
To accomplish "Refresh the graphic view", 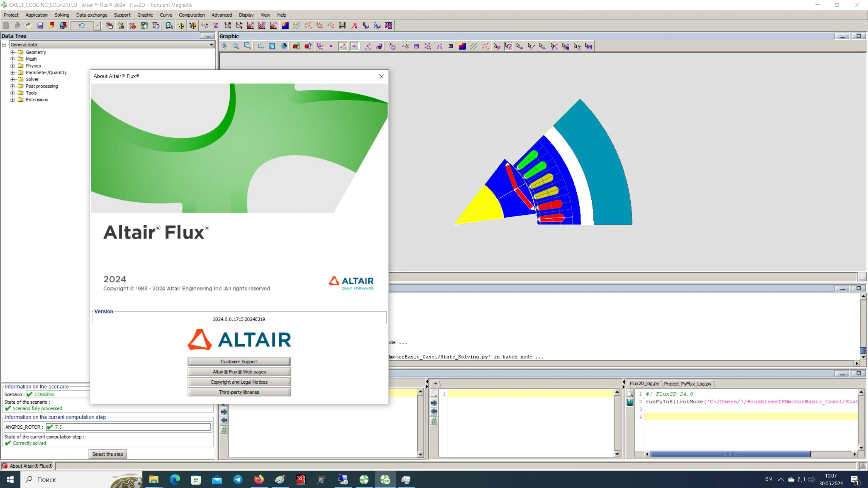I will click(224, 46).
